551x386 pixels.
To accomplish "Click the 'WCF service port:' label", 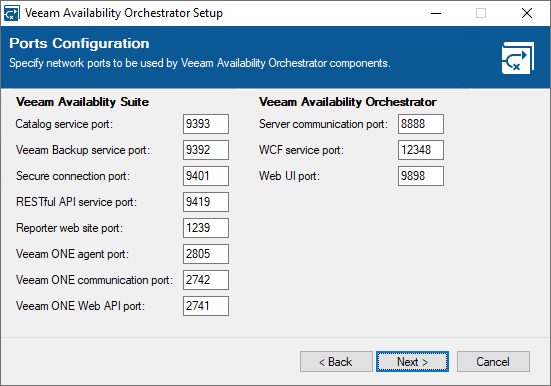I will [302, 150].
